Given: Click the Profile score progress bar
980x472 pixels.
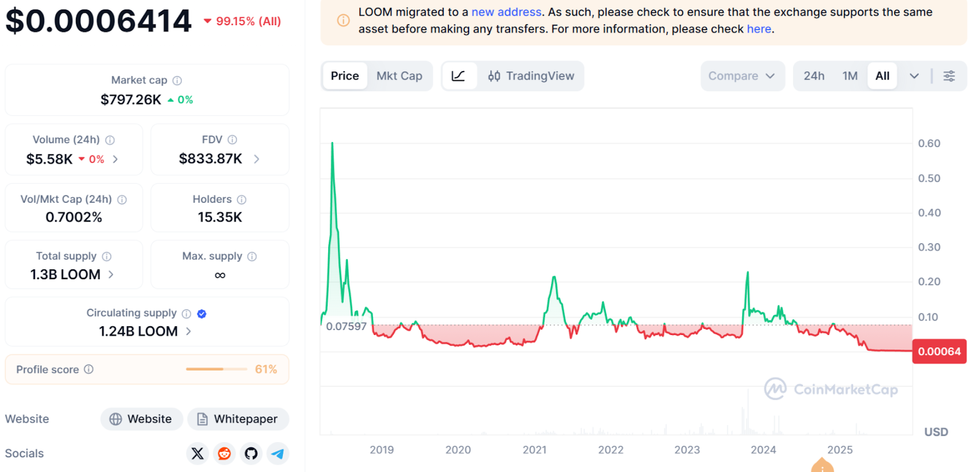Looking at the screenshot, I should (214, 369).
